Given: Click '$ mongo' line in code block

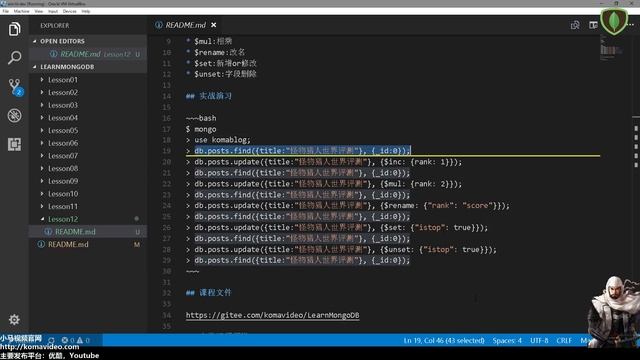Looking at the screenshot, I should [201, 129].
